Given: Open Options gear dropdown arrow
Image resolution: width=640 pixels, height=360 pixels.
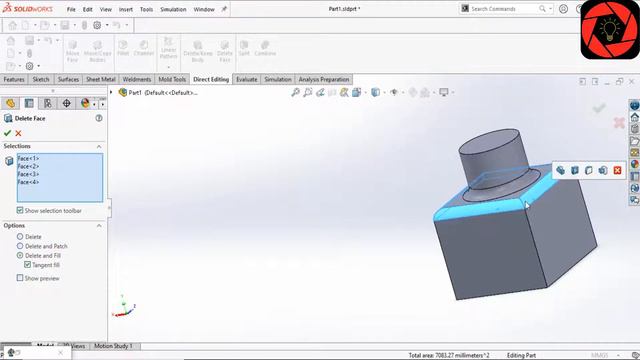Looking at the screenshot, I should 107,25.
